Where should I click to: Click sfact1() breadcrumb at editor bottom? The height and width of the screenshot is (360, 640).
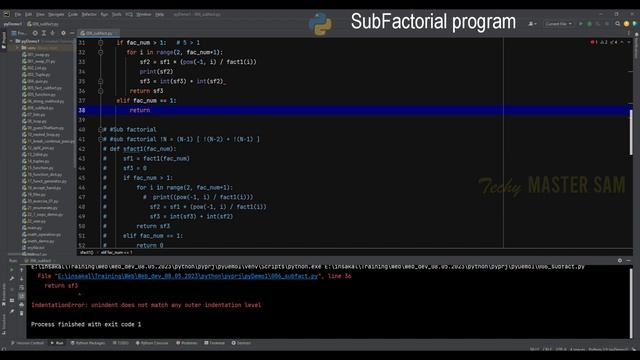[x=87, y=253]
